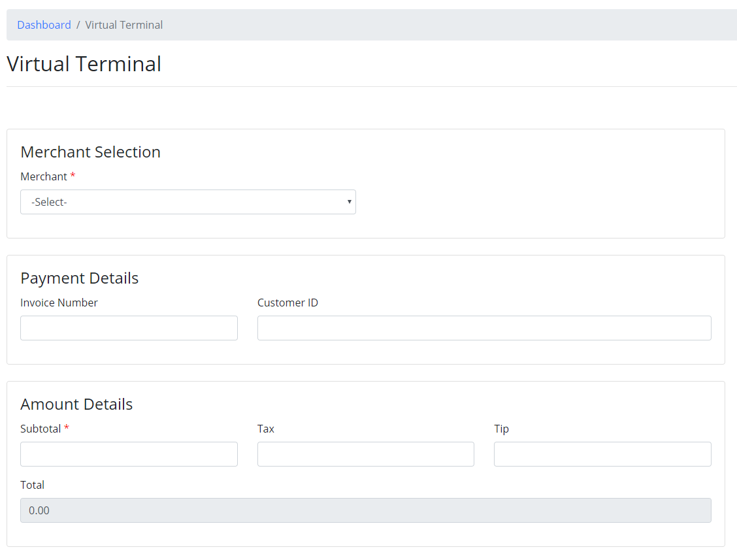Click the Invoice Number label
Image resolution: width=737 pixels, height=560 pixels.
59,303
